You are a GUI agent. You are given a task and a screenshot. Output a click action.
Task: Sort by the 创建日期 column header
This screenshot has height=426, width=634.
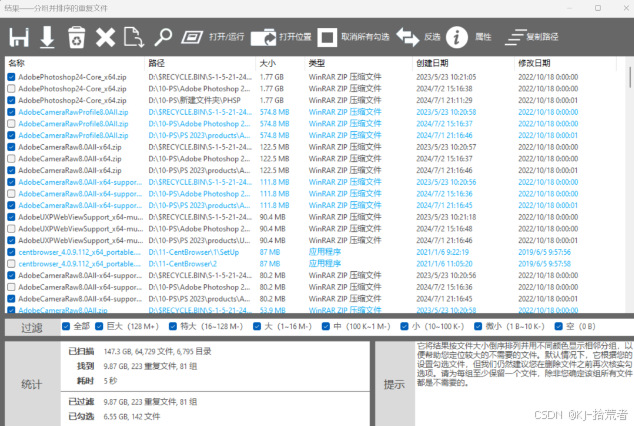463,63
